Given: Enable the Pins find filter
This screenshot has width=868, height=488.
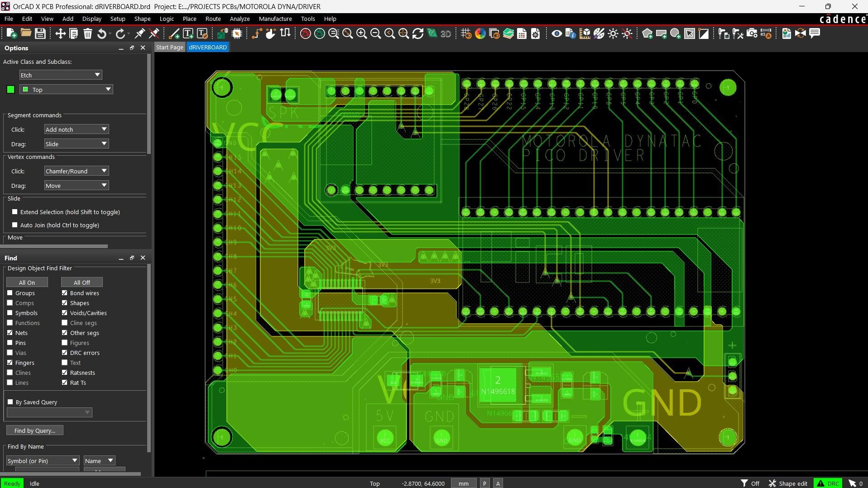Looking at the screenshot, I should (x=10, y=343).
